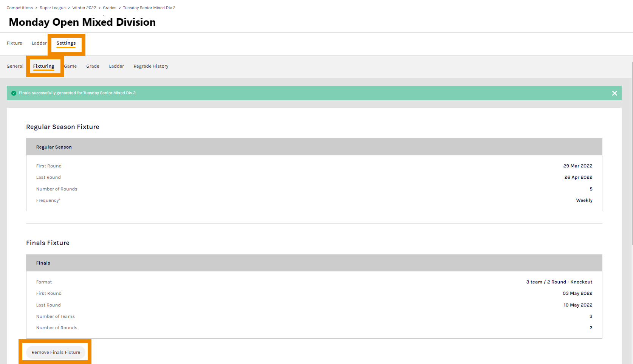Switch to the General settings sub-tab
Image resolution: width=633 pixels, height=364 pixels.
coord(15,66)
